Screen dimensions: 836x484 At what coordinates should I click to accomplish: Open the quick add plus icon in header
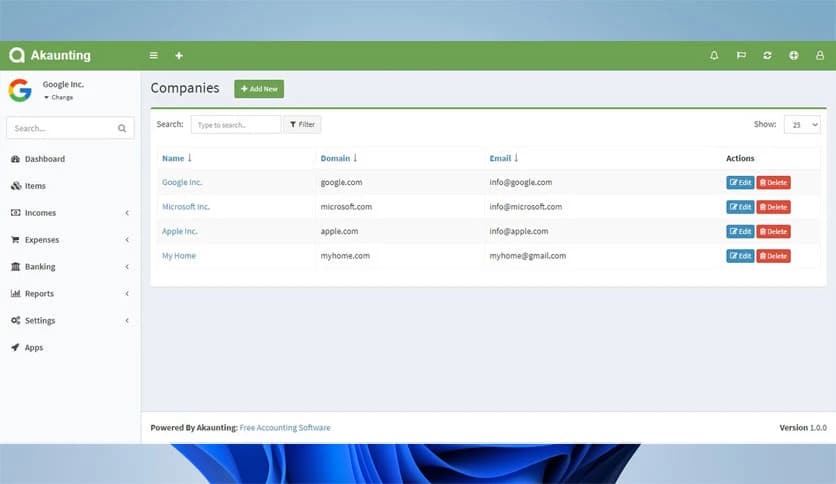179,55
